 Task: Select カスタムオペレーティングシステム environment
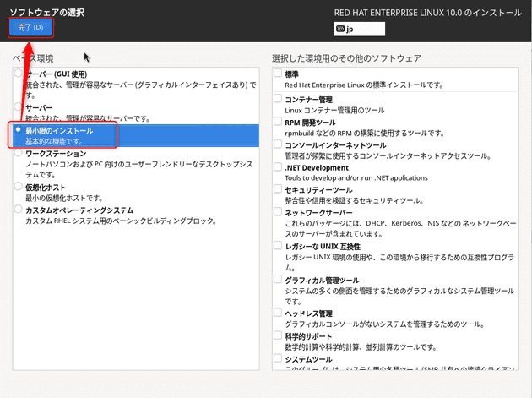(19, 209)
